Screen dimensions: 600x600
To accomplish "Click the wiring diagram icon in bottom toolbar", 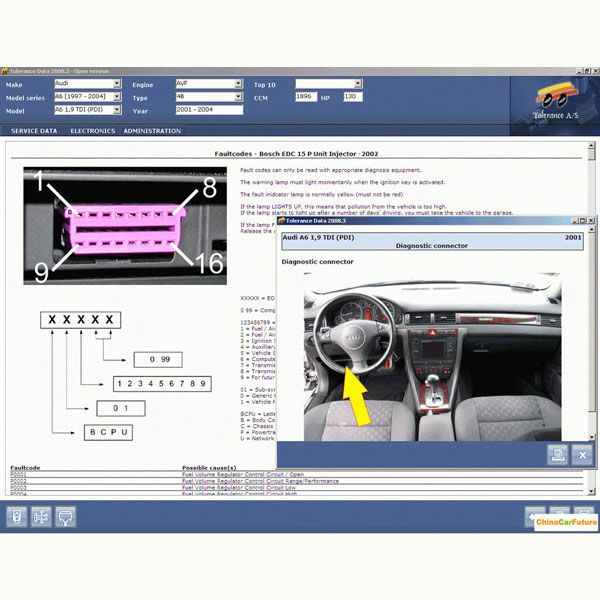I will (41, 517).
